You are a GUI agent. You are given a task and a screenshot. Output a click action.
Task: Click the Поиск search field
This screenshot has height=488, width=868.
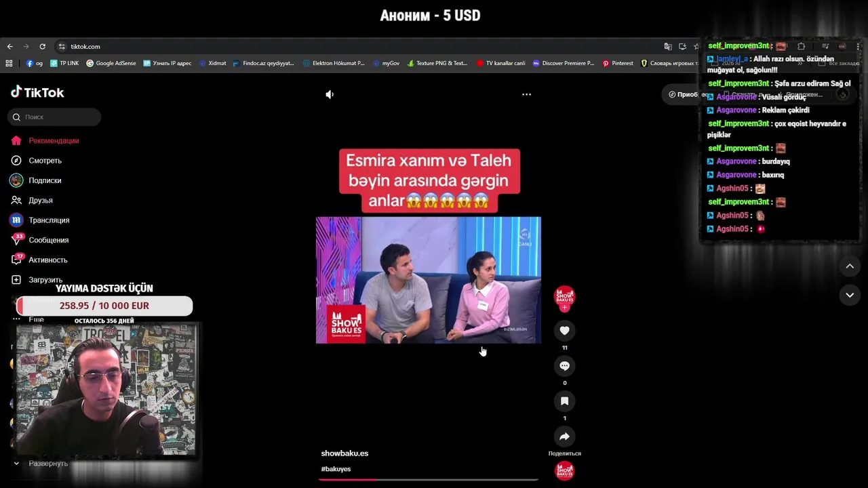(54, 117)
